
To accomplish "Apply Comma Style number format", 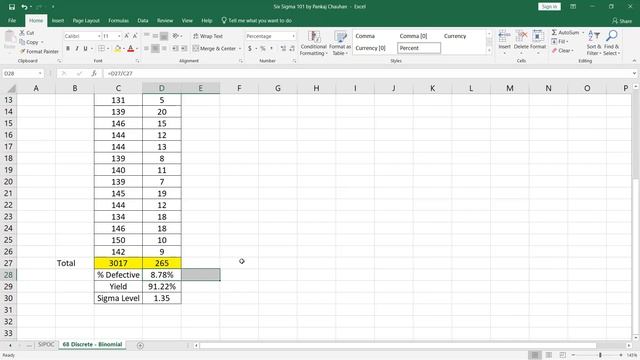I will click(x=271, y=49).
